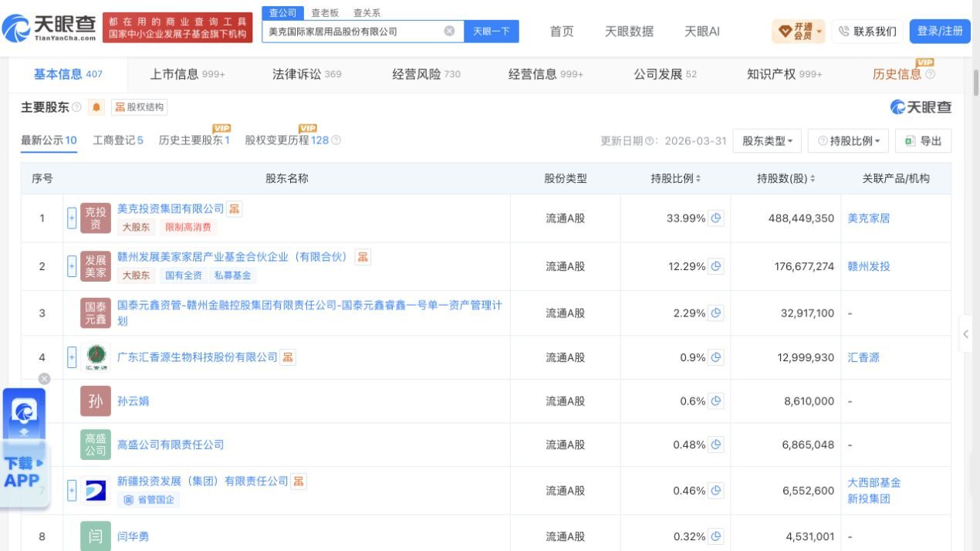Open related institution link 赣州发投
Image resolution: width=980 pixels, height=551 pixels.
point(869,266)
